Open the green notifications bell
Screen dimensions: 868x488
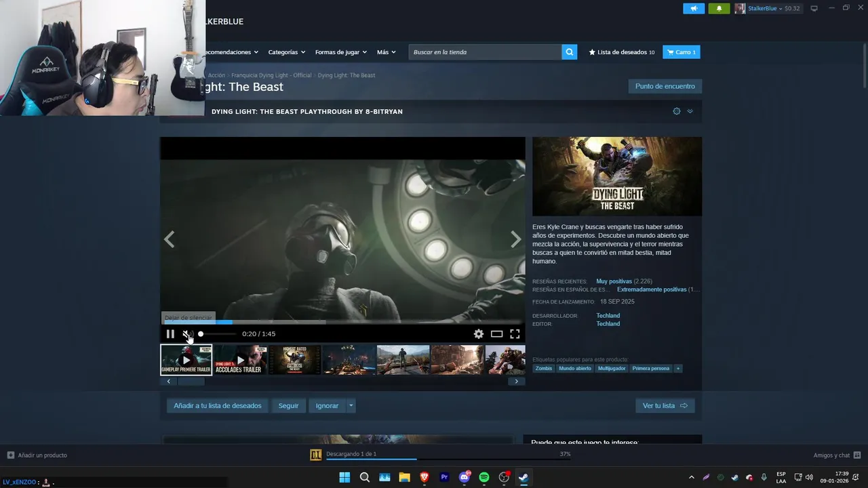pyautogui.click(x=719, y=8)
